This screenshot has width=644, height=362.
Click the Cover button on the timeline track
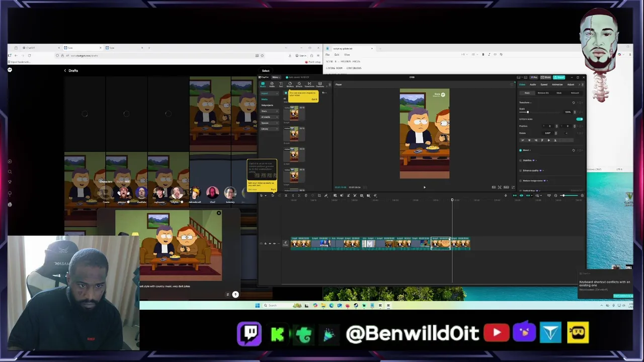click(x=285, y=244)
